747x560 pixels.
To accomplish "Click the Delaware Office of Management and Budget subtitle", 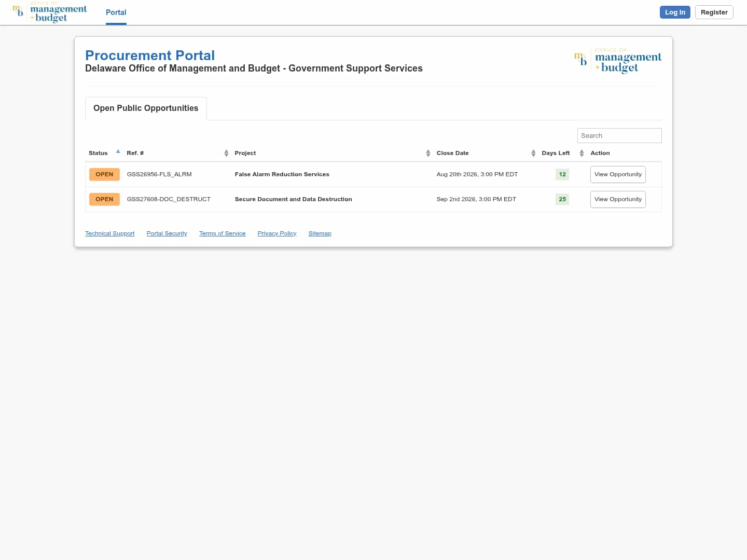I will pyautogui.click(x=254, y=68).
